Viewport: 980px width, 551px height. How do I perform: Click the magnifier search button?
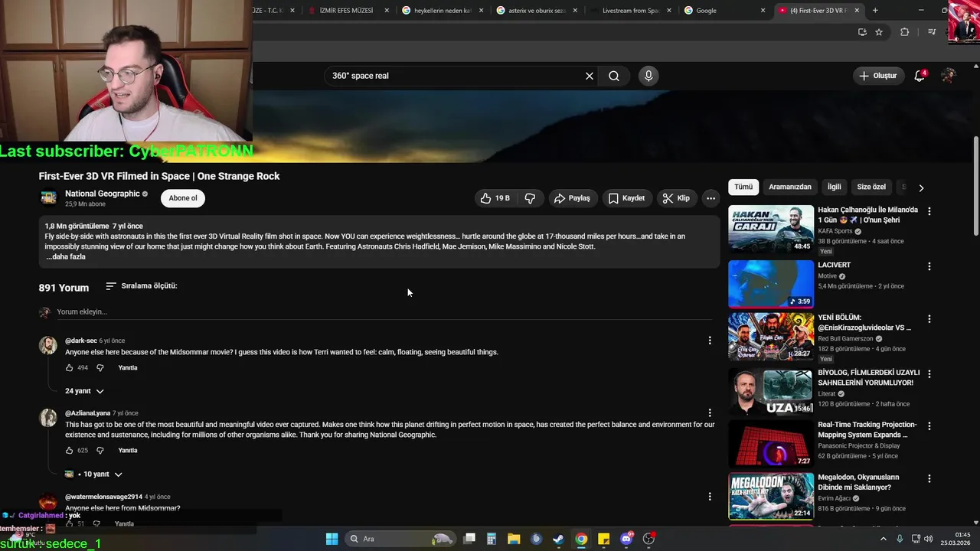point(614,76)
